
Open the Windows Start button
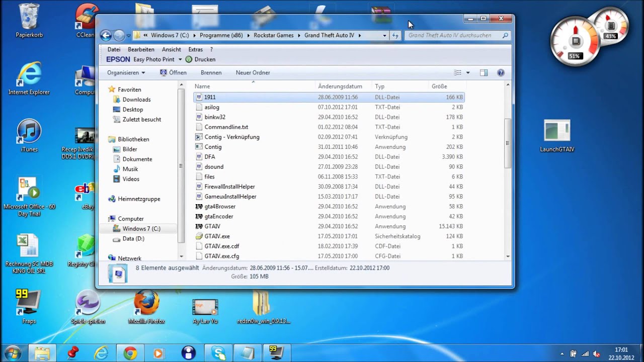click(x=13, y=353)
